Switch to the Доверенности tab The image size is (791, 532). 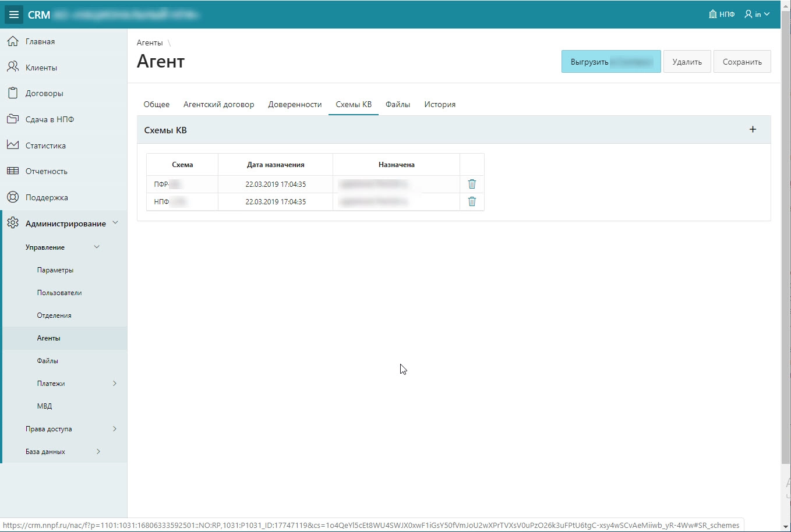pyautogui.click(x=295, y=104)
